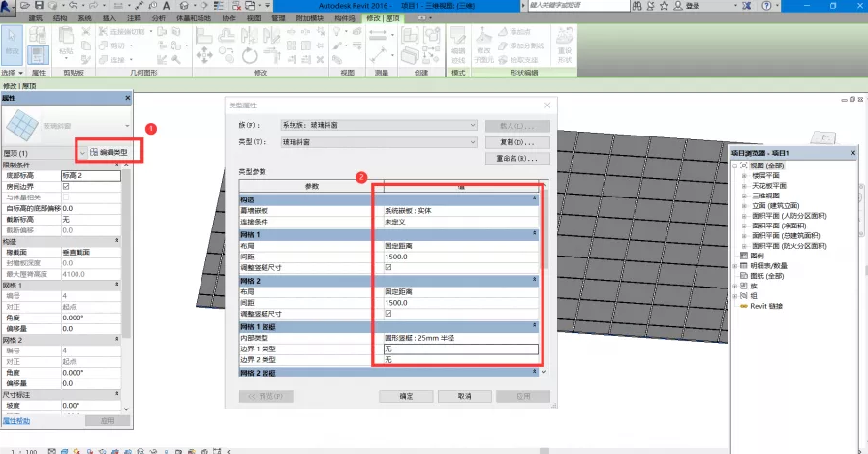Open the 族 (Family) dropdown
This screenshot has width=868, height=454.
376,125
